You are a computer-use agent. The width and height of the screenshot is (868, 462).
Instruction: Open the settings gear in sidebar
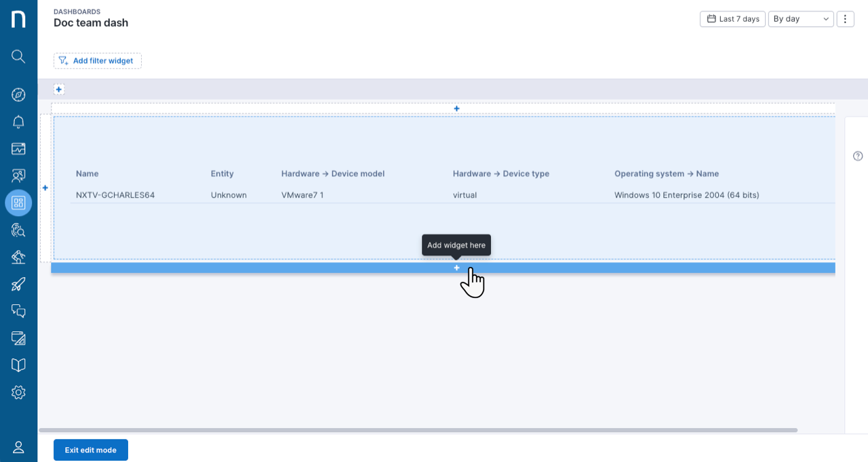click(18, 392)
